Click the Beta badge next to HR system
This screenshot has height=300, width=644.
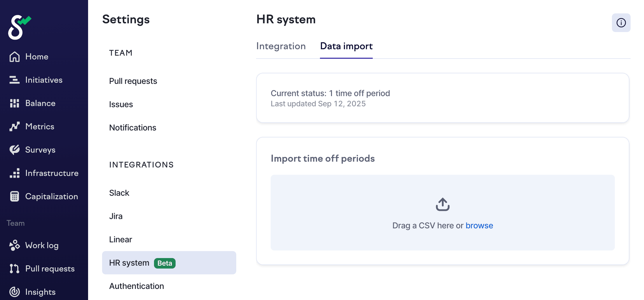click(165, 263)
